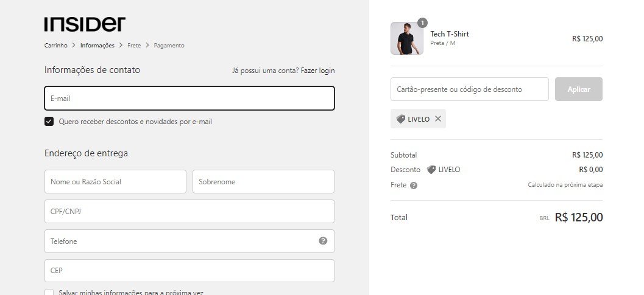The height and width of the screenshot is (295, 644).
Task: Click the Insider logo
Action: 85,24
